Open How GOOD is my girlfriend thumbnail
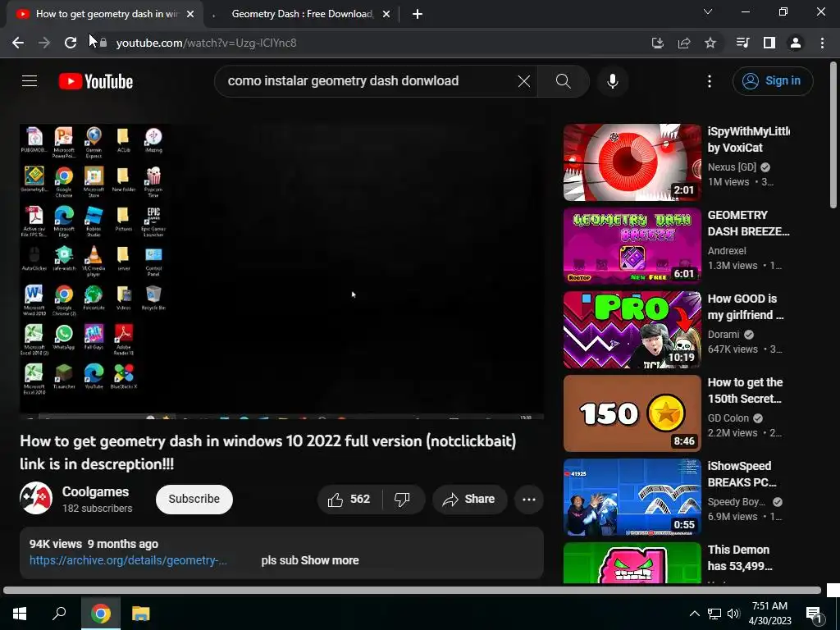This screenshot has height=630, width=840. pyautogui.click(x=632, y=330)
